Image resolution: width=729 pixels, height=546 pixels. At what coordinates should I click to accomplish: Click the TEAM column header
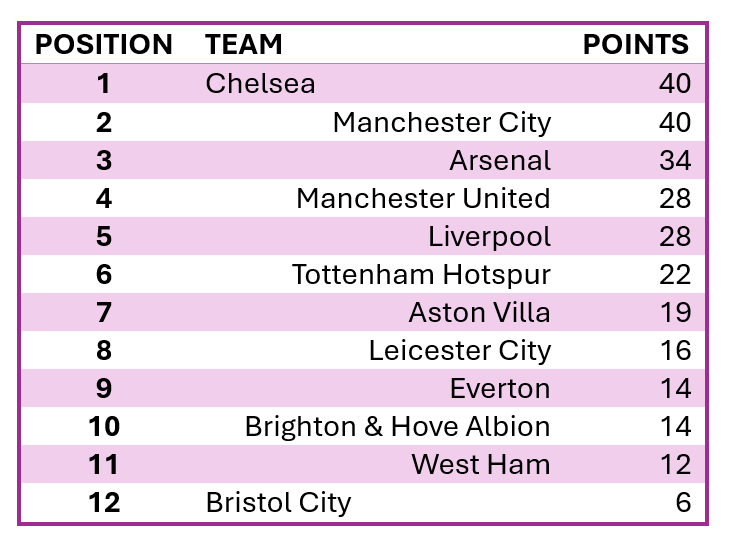click(244, 45)
